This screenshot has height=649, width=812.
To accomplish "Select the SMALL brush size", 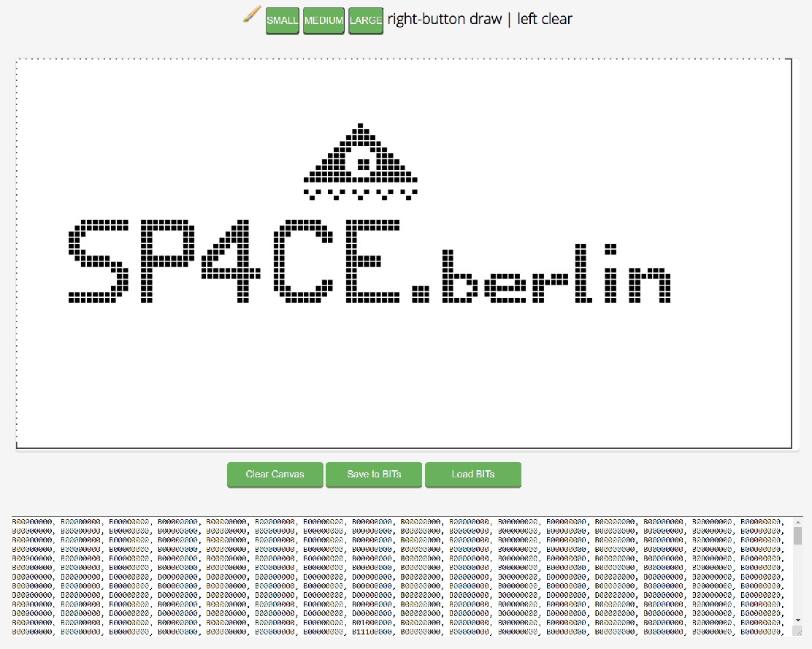I will click(x=283, y=20).
